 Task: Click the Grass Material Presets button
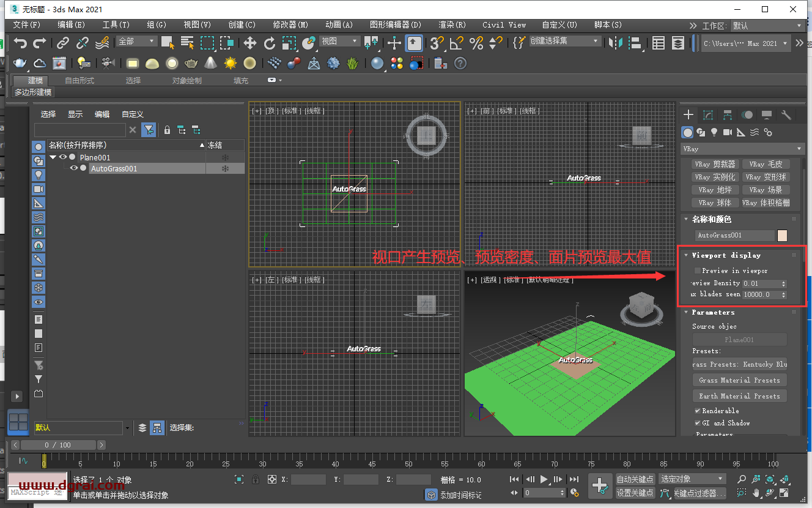(739, 379)
